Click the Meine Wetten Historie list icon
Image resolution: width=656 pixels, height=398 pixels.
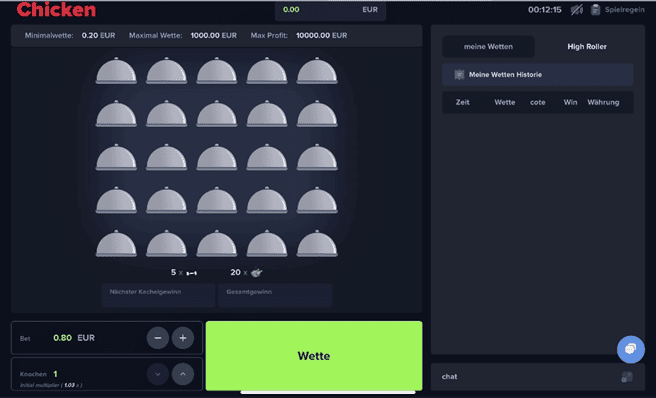point(459,74)
